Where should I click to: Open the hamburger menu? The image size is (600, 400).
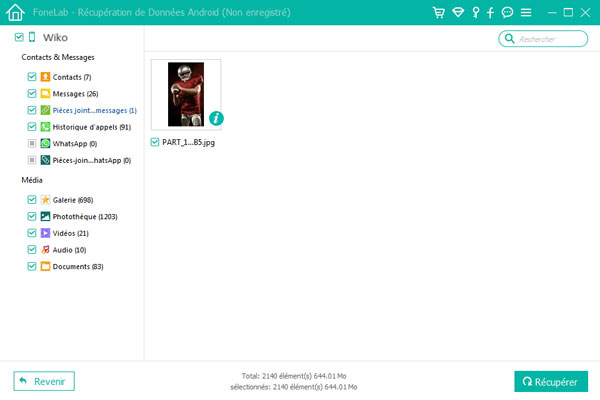526,13
